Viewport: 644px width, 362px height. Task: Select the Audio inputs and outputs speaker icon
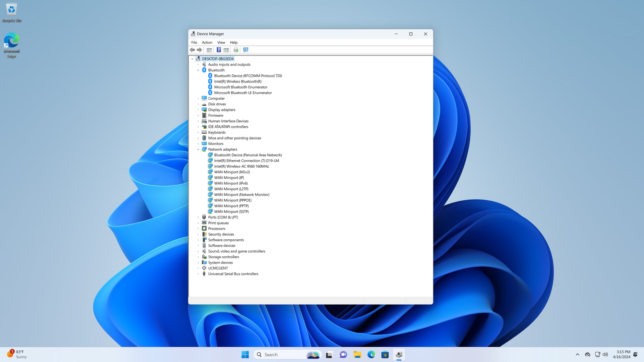[204, 64]
